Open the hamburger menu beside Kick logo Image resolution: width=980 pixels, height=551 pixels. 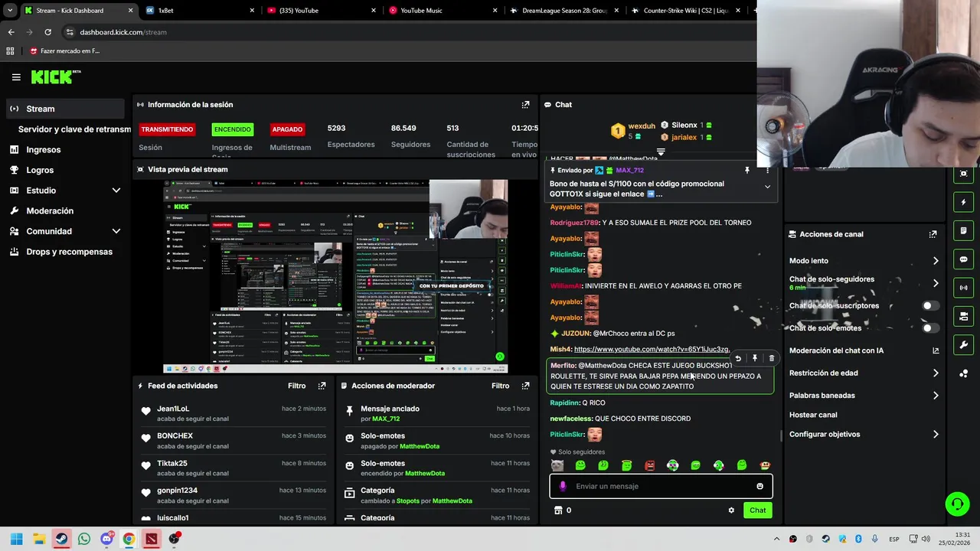(x=16, y=77)
